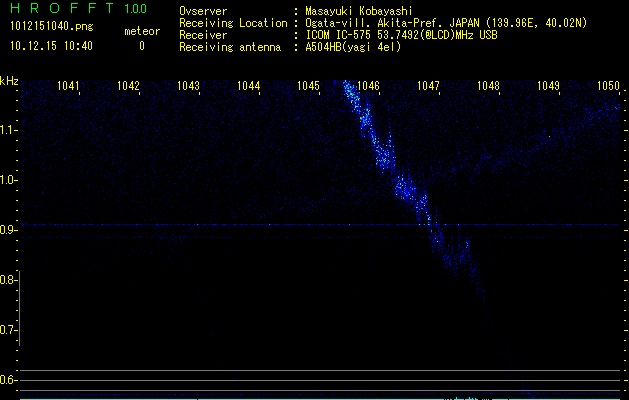Click the 1045 time axis marker
Screen dimensions: 629x400
(x=308, y=86)
